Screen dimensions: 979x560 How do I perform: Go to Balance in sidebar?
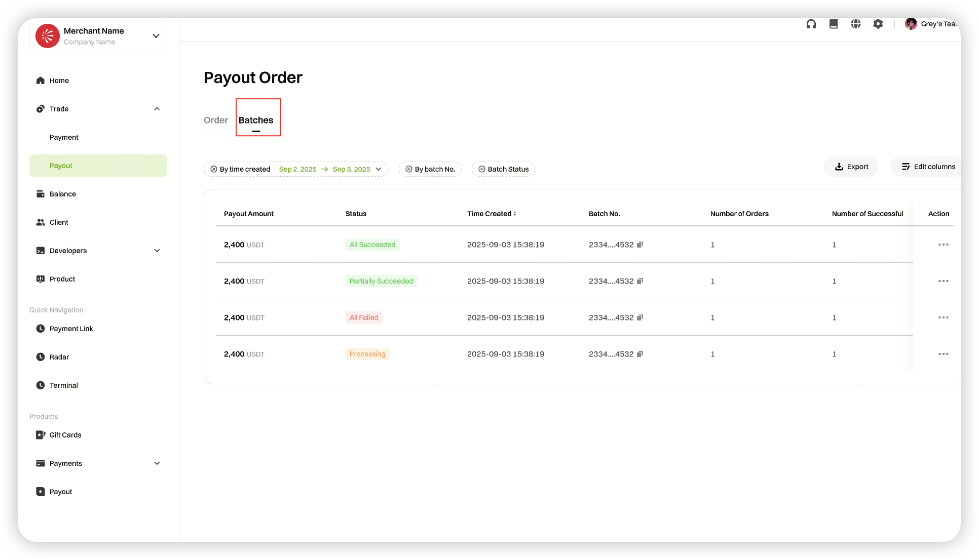[62, 194]
